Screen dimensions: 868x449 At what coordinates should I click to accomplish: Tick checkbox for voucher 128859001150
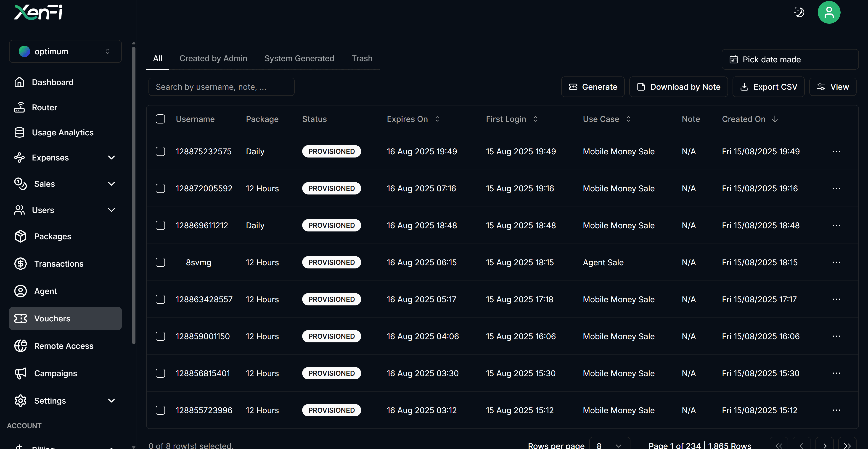click(160, 336)
